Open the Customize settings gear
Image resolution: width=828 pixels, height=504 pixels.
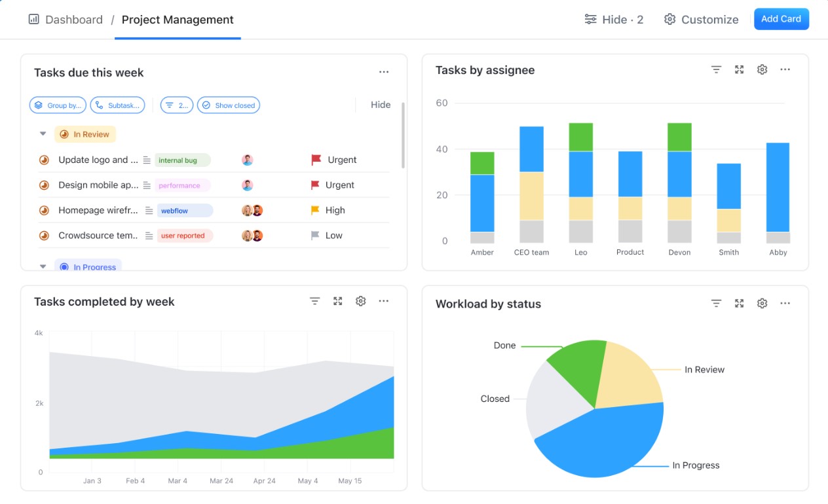coord(669,19)
